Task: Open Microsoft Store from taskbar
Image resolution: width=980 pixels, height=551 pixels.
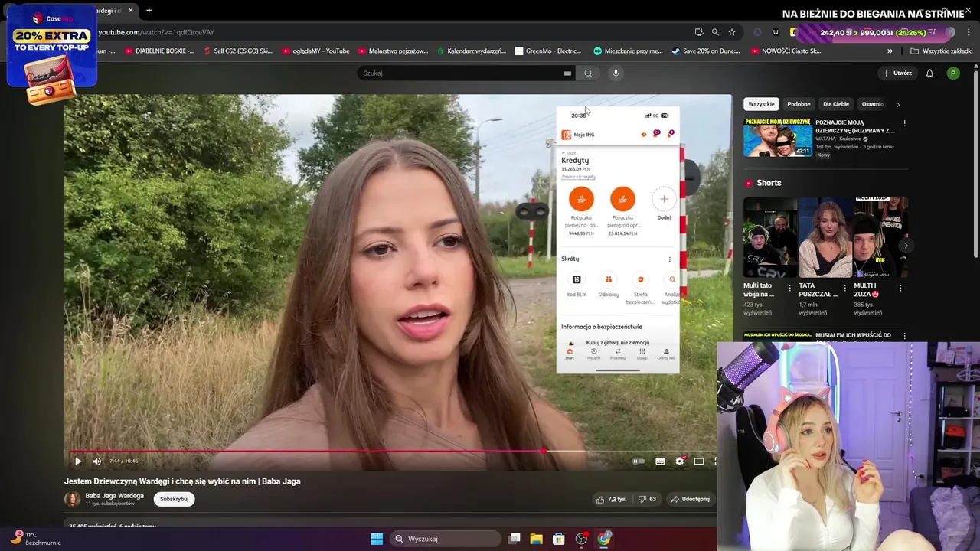Action: (559, 539)
